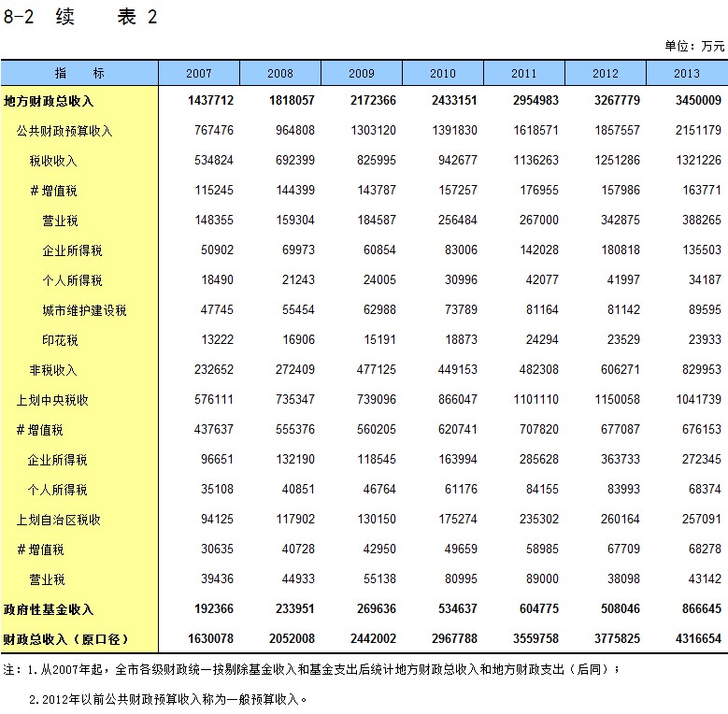Image resolution: width=728 pixels, height=714 pixels.
Task: Select the 公共财政预算收入 row label
Action: [x=64, y=131]
